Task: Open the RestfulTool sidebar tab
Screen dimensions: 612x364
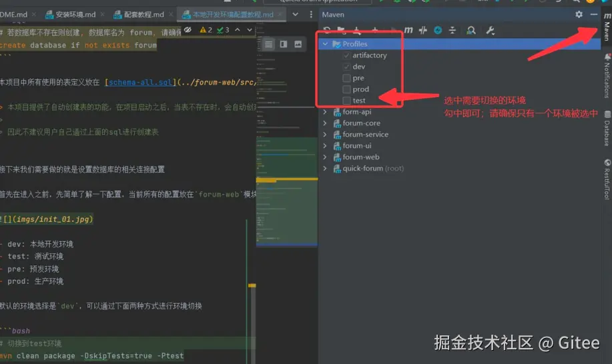Action: [x=607, y=179]
